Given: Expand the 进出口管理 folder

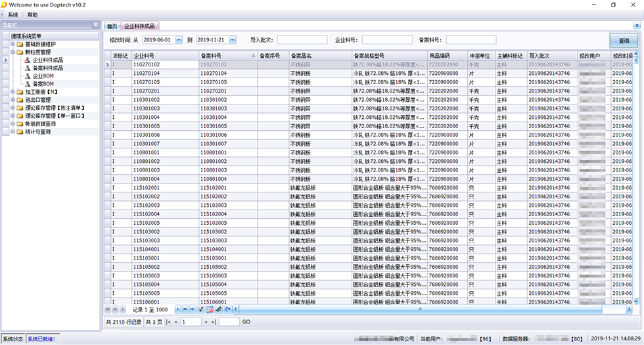Looking at the screenshot, I should pos(12,100).
